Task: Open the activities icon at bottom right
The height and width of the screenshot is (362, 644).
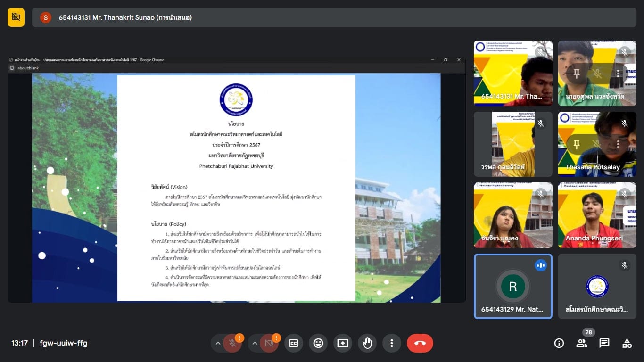Action: pyautogui.click(x=627, y=343)
